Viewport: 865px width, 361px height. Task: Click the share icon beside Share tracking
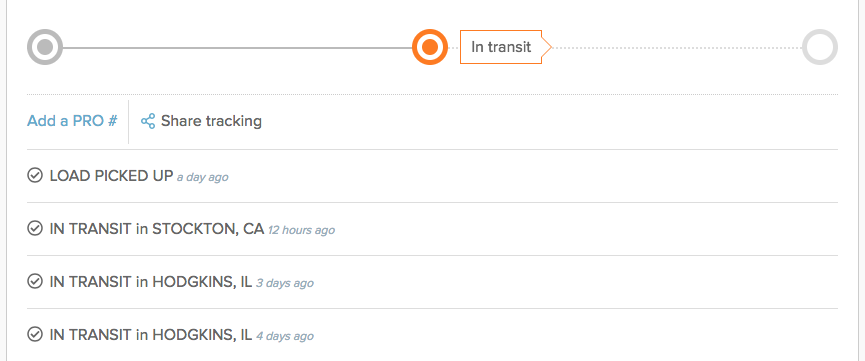[148, 121]
